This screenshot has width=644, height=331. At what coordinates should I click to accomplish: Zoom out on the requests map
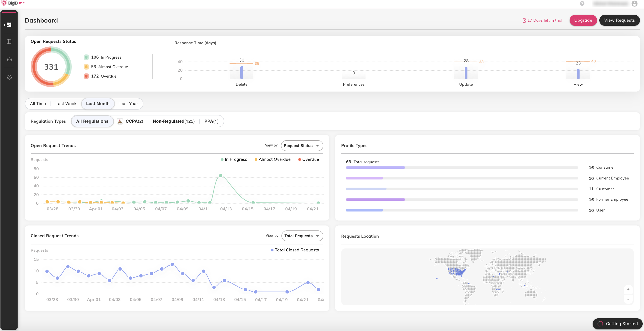coord(628,299)
